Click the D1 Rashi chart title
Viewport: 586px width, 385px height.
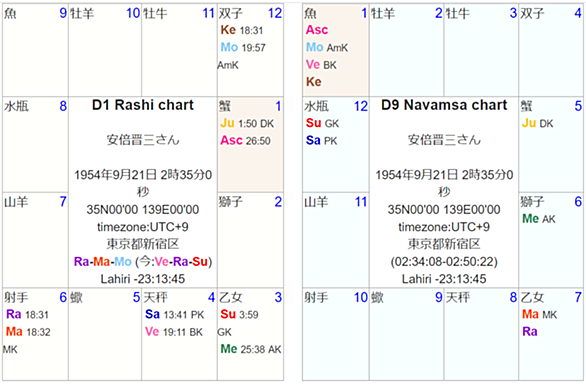click(x=143, y=105)
